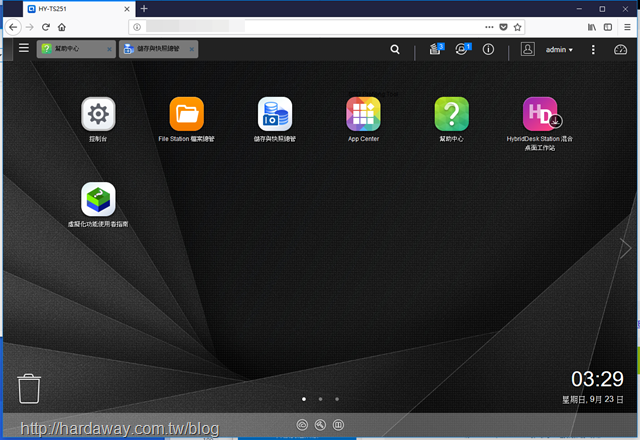Click the desktop clock showing 03:29

(597, 379)
